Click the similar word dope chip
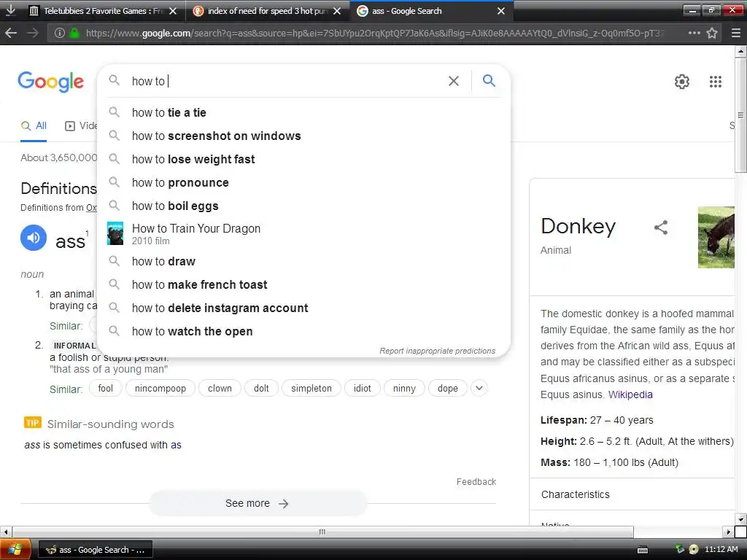747x560 pixels. 448,388
